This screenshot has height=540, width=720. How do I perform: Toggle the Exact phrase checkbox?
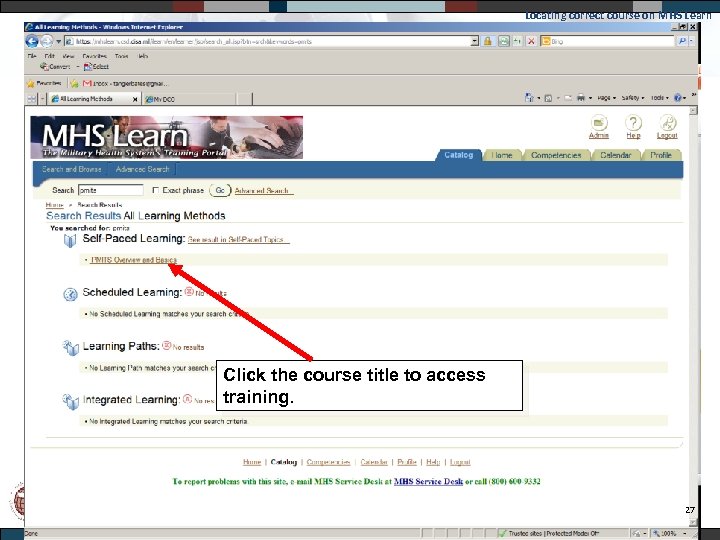pos(155,190)
